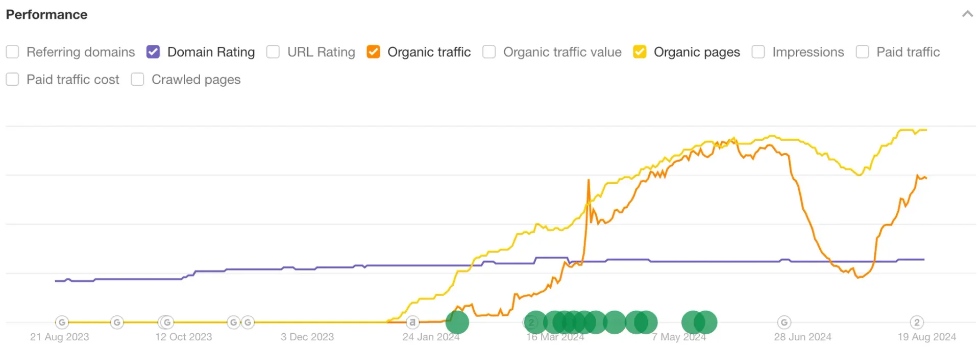Show Impressions by ticking its checkbox
Image resolution: width=980 pixels, height=348 pixels.
pyautogui.click(x=758, y=52)
